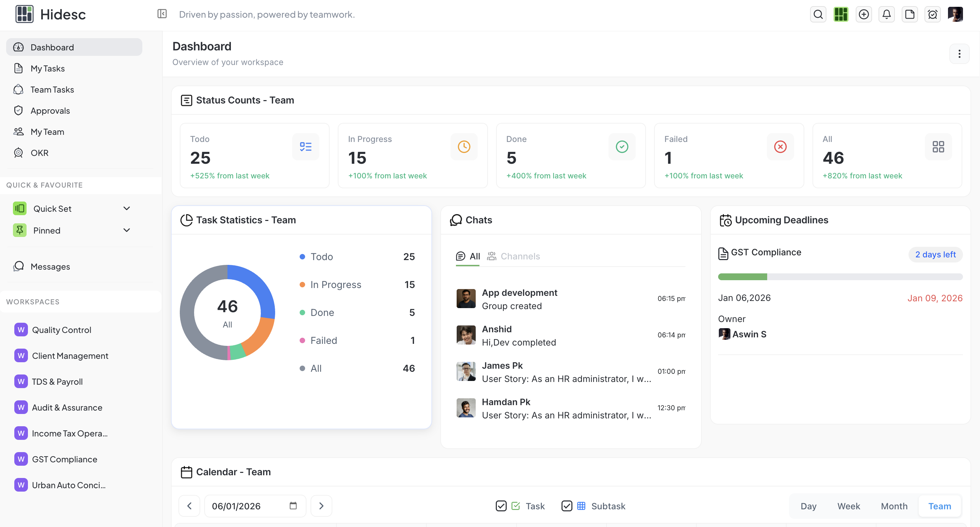Select the All tab in Chats
Viewport: 980px width, 527px height.
467,256
